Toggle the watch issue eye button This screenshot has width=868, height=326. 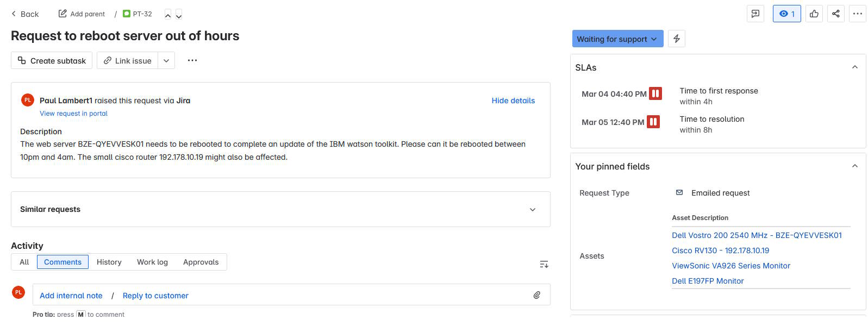[786, 14]
